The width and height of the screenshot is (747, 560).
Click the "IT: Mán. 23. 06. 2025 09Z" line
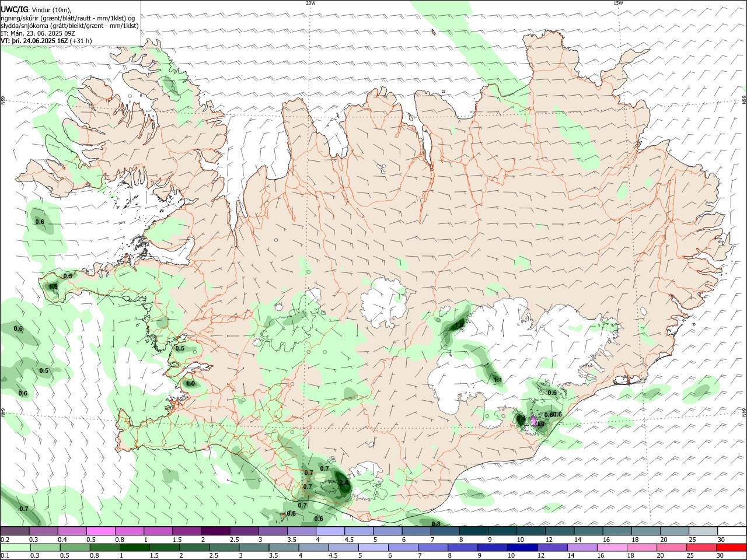37,33
